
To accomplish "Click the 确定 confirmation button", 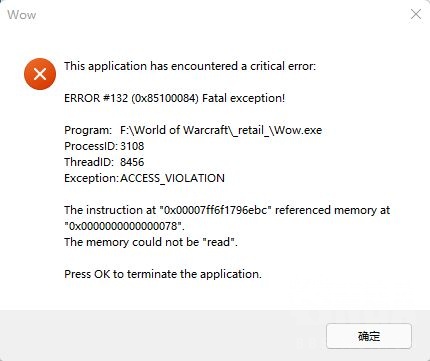I will point(369,336).
